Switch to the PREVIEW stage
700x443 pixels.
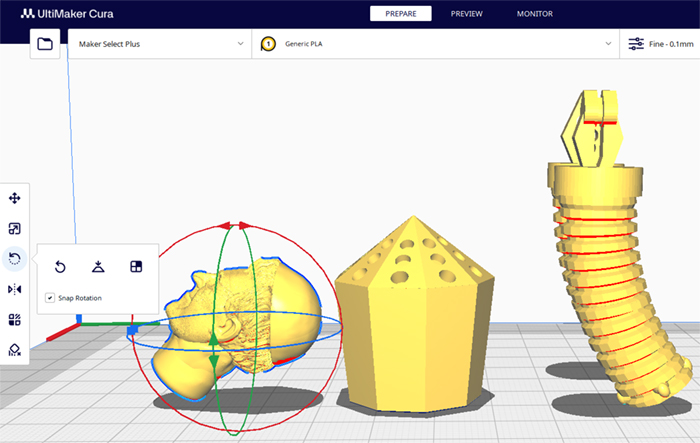[x=467, y=14]
